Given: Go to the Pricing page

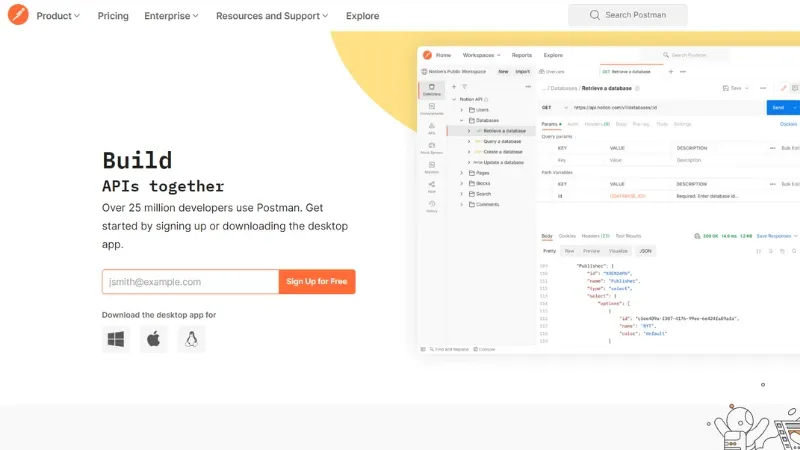Looking at the screenshot, I should 113,16.
